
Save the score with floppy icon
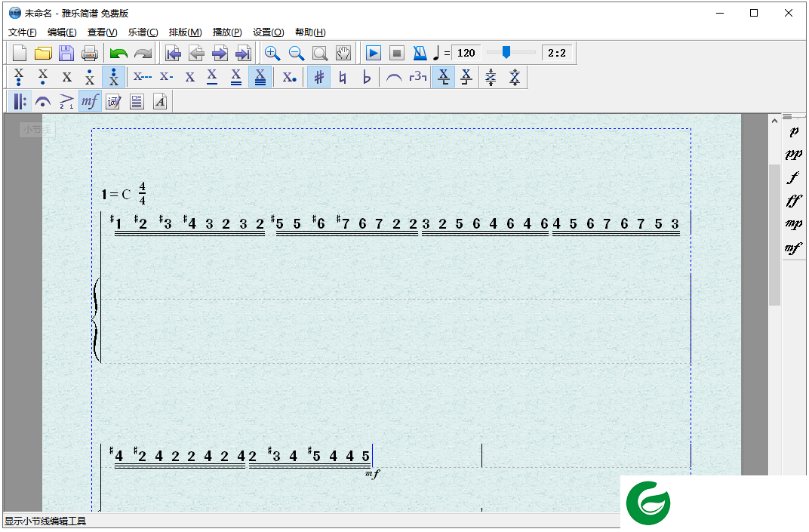click(x=66, y=53)
